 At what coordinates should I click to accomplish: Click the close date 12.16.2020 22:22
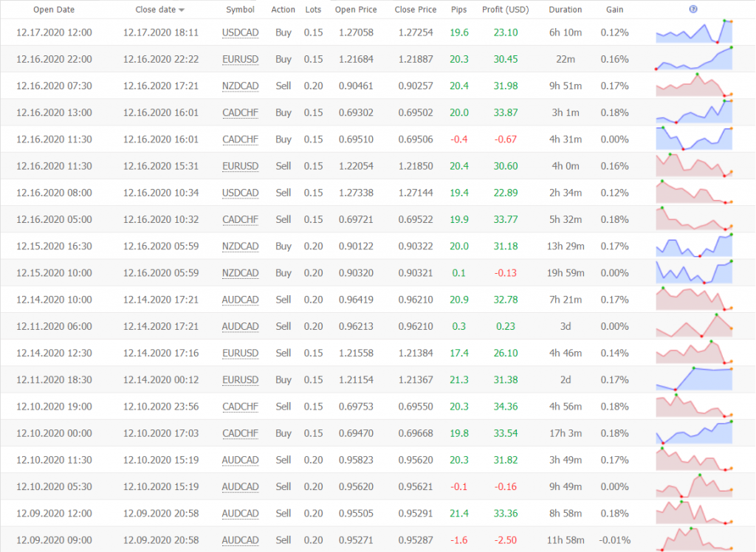(x=160, y=59)
